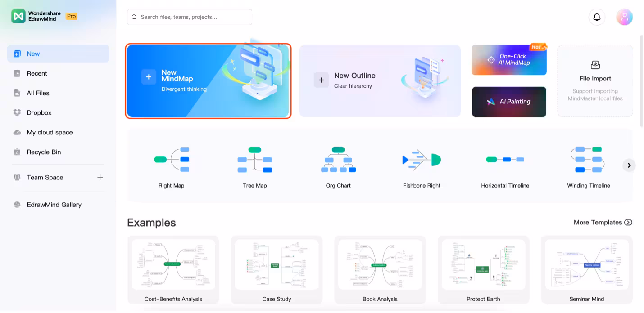Select the New tab in sidebar
The height and width of the screenshot is (313, 644).
[x=58, y=54]
